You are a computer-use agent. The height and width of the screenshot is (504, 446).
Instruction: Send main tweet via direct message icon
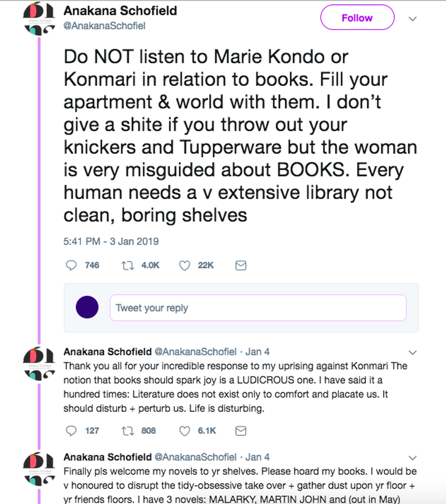click(x=241, y=265)
